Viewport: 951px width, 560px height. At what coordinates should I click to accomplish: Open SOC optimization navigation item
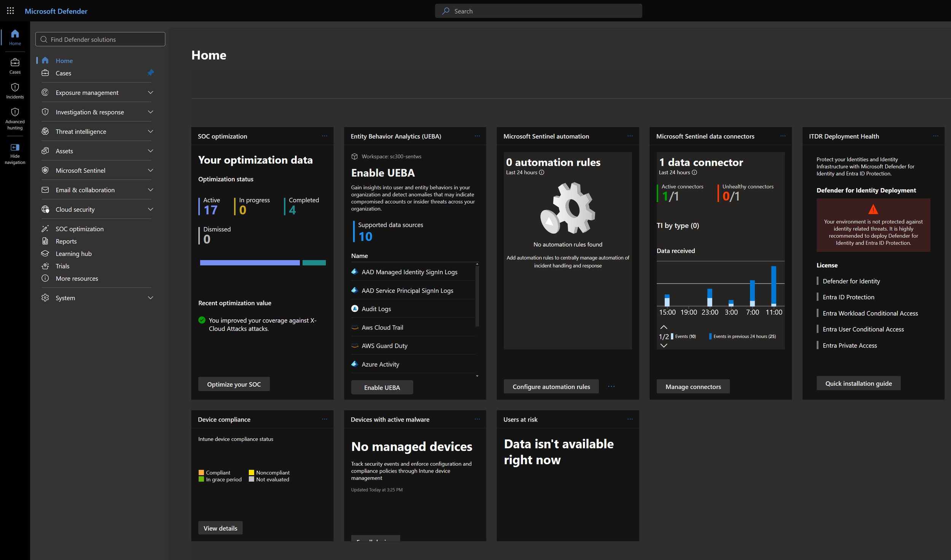(x=80, y=229)
